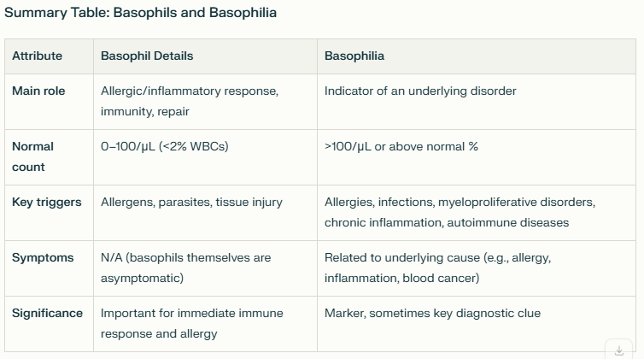Click the 'Allergies, infections, myeloproliferative disorders' cell
The image size is (644, 359).
[x=460, y=212]
